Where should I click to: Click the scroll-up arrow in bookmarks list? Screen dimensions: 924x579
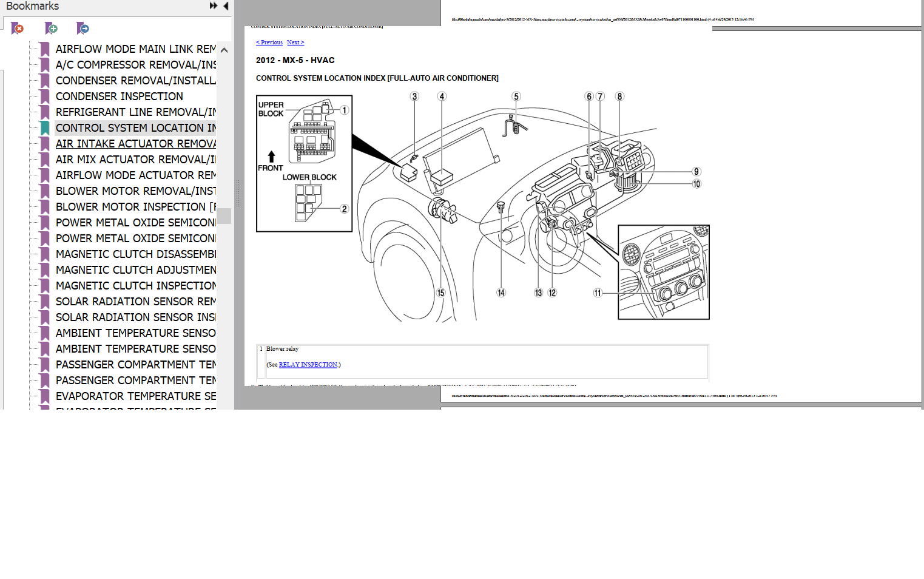tap(224, 50)
